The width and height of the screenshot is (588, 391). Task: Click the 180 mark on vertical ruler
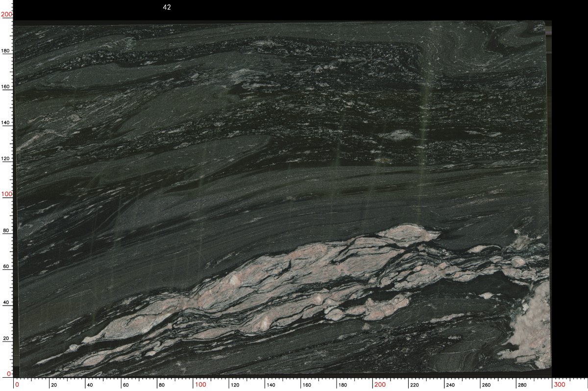7,51
